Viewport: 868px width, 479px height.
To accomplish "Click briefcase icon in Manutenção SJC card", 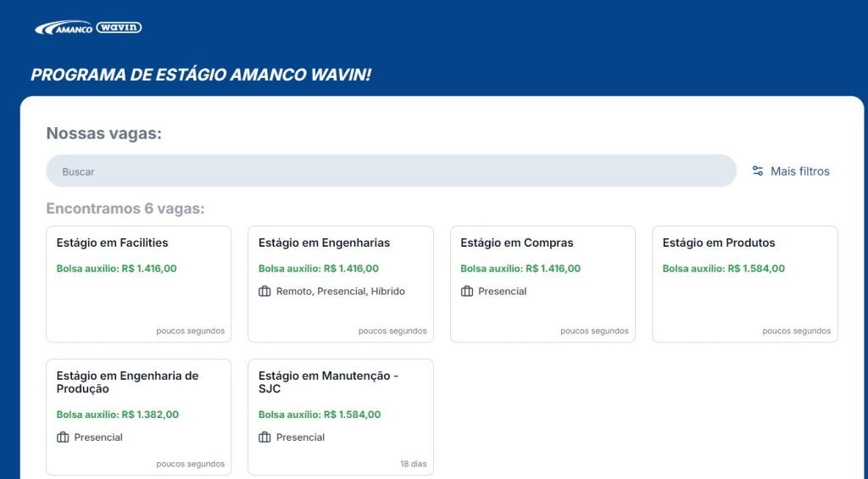I will coord(264,437).
